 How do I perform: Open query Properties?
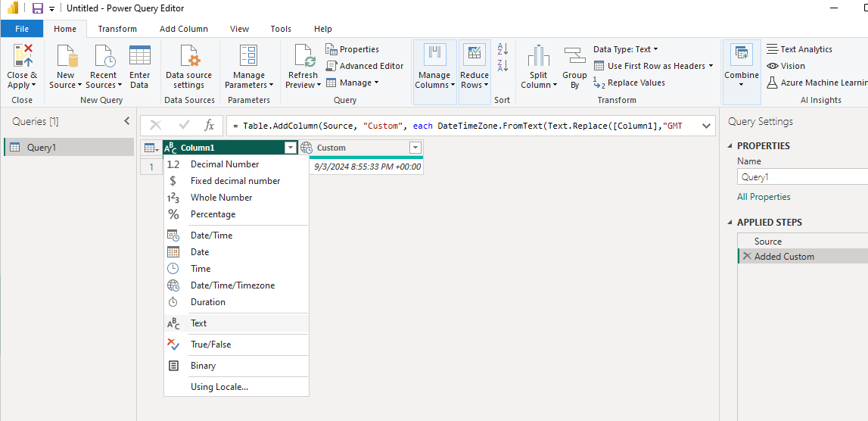tap(352, 49)
